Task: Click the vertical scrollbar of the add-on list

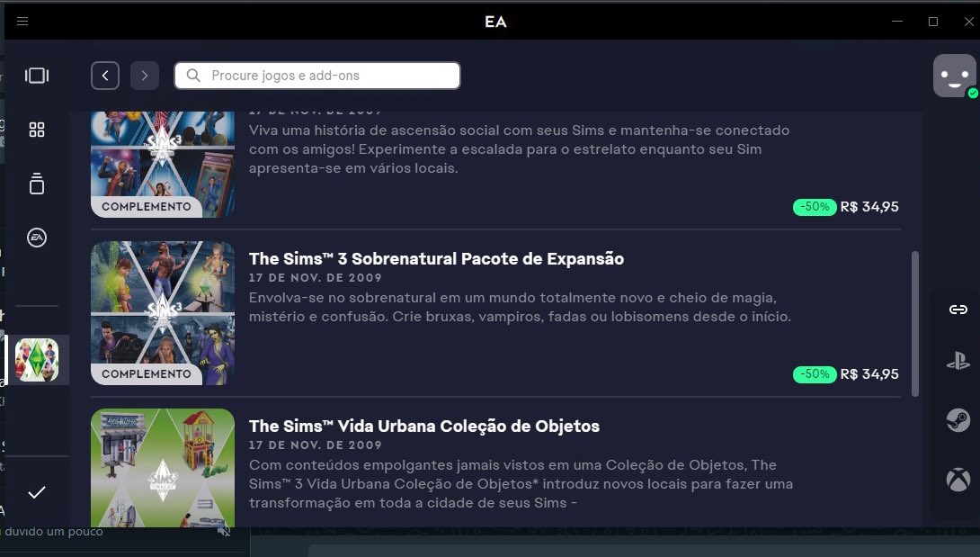Action: 915,324
